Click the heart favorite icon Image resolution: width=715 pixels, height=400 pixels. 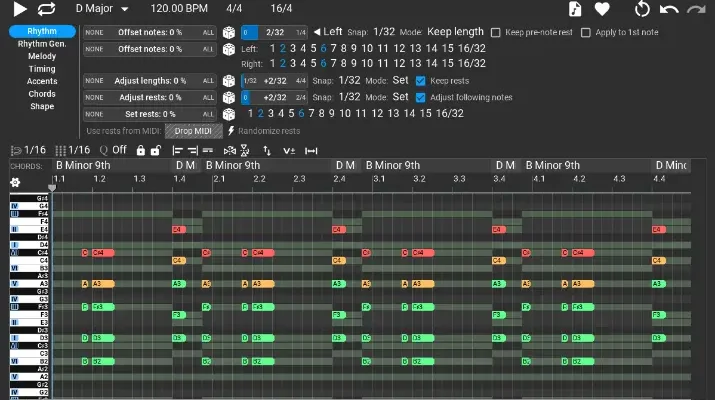[602, 9]
